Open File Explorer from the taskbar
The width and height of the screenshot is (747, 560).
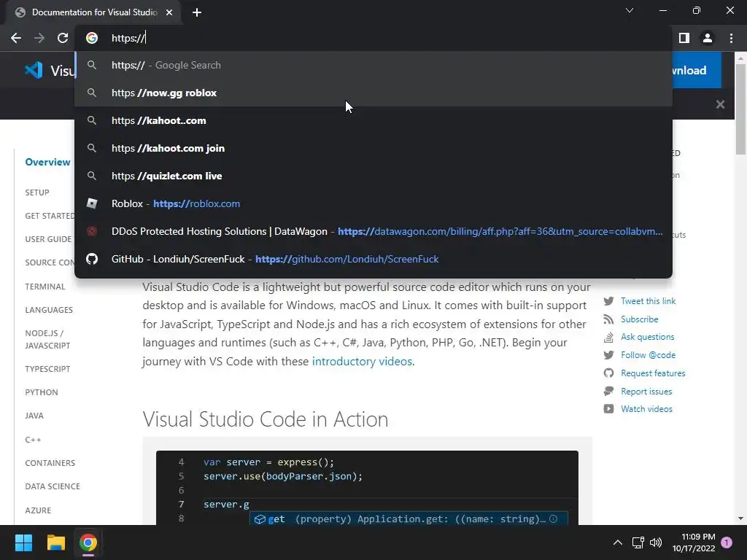point(56,542)
